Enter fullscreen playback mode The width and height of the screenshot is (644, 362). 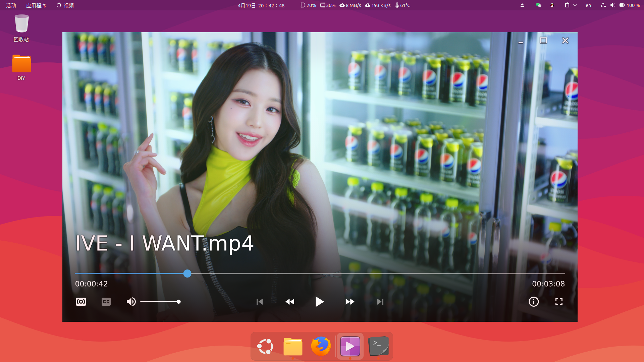coord(559,302)
